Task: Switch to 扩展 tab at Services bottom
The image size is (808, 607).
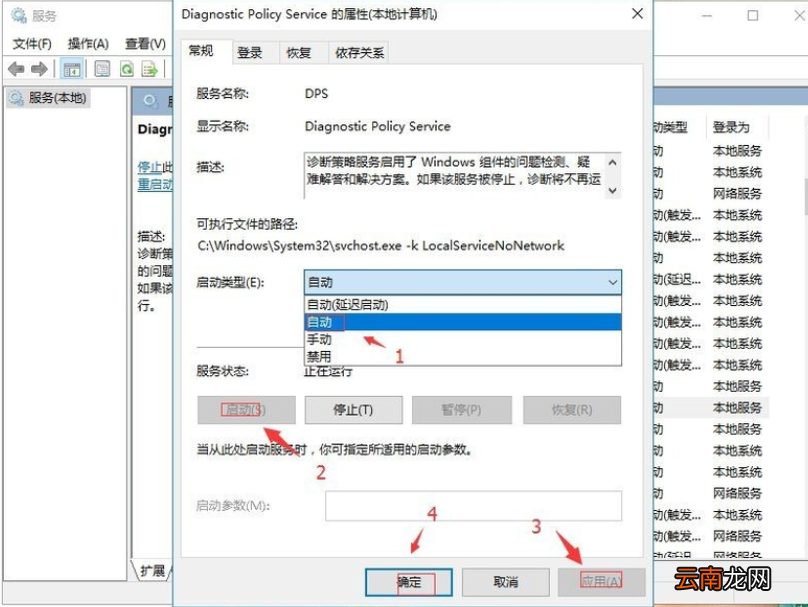Action: tap(152, 570)
